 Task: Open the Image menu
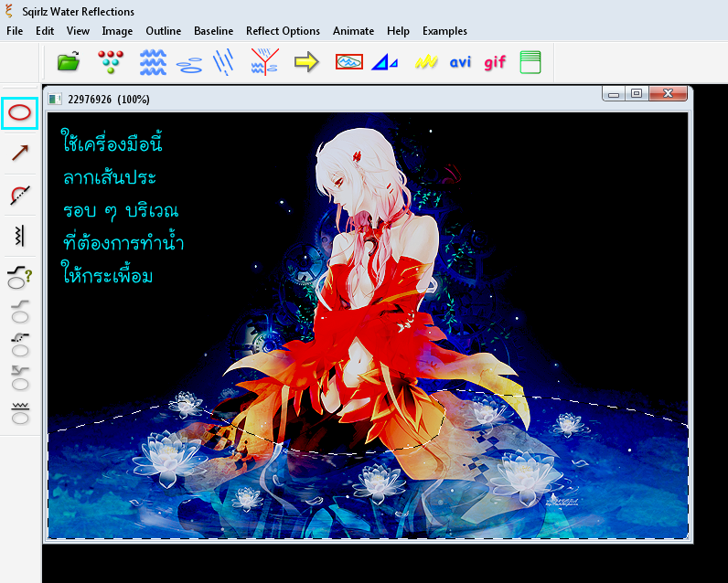117,31
